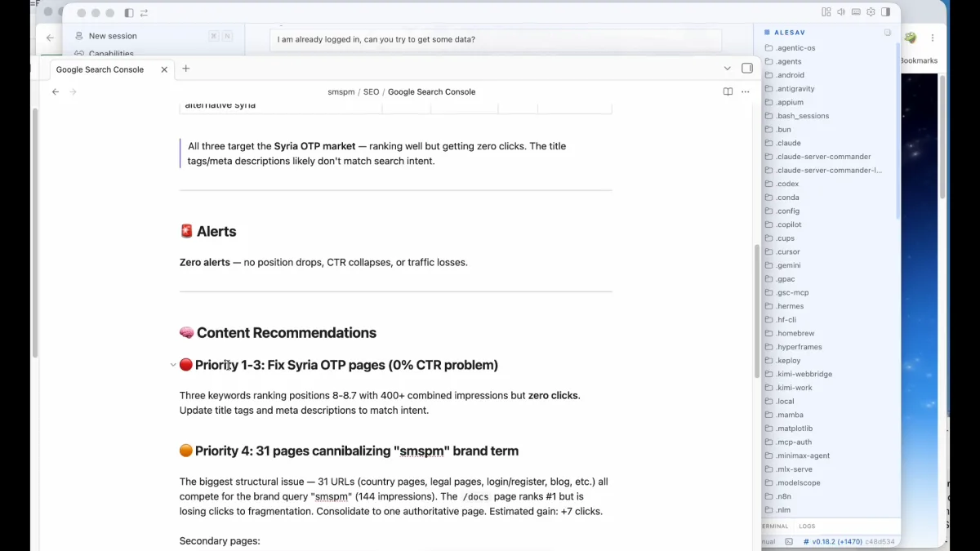Open the three-dot more options menu in the note header
The image size is (980, 551).
pyautogui.click(x=745, y=92)
